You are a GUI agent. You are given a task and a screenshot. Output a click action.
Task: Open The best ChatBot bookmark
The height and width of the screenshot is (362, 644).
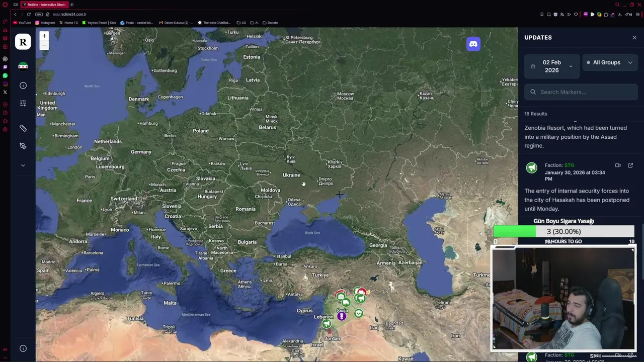click(214, 23)
